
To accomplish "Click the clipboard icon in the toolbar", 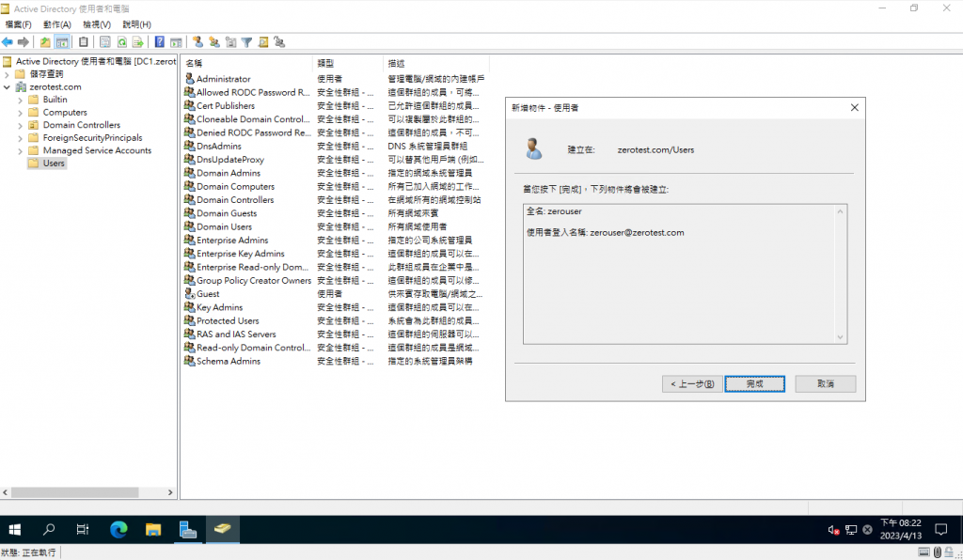I will pyautogui.click(x=84, y=42).
